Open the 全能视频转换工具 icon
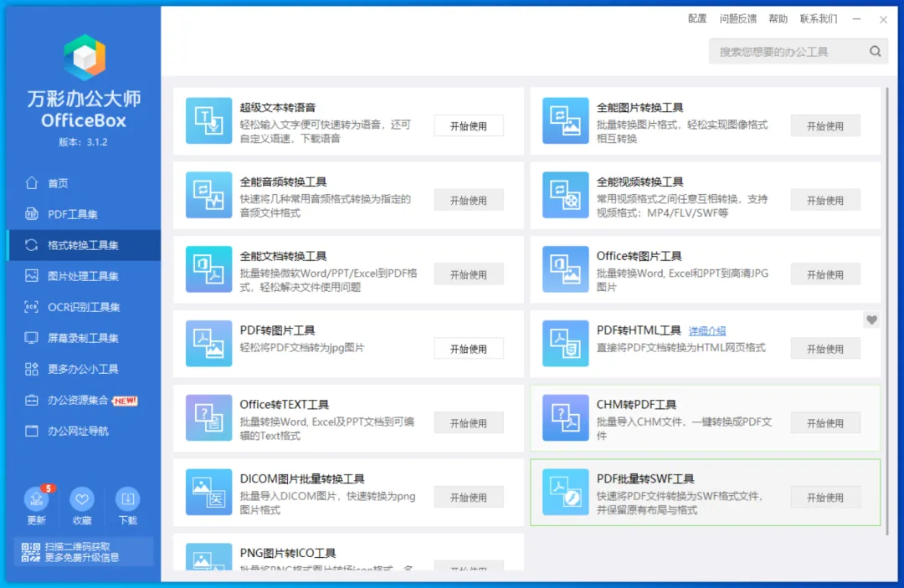The width and height of the screenshot is (904, 588). tap(565, 195)
